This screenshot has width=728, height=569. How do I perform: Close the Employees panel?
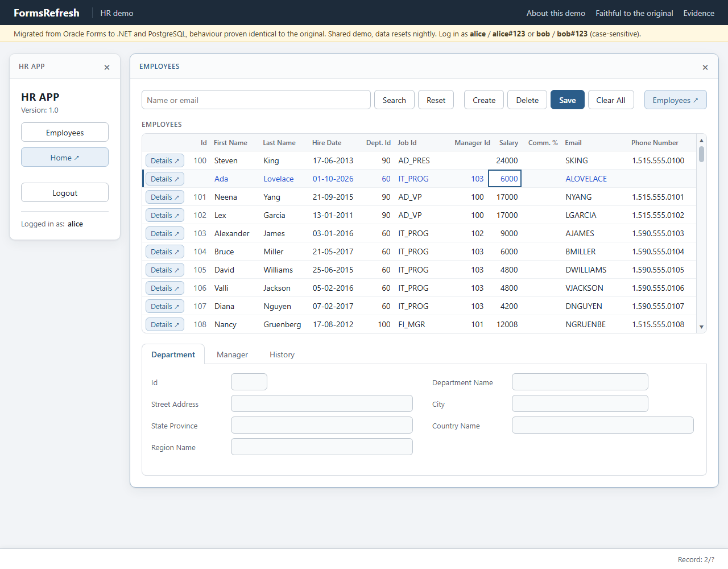pos(705,67)
